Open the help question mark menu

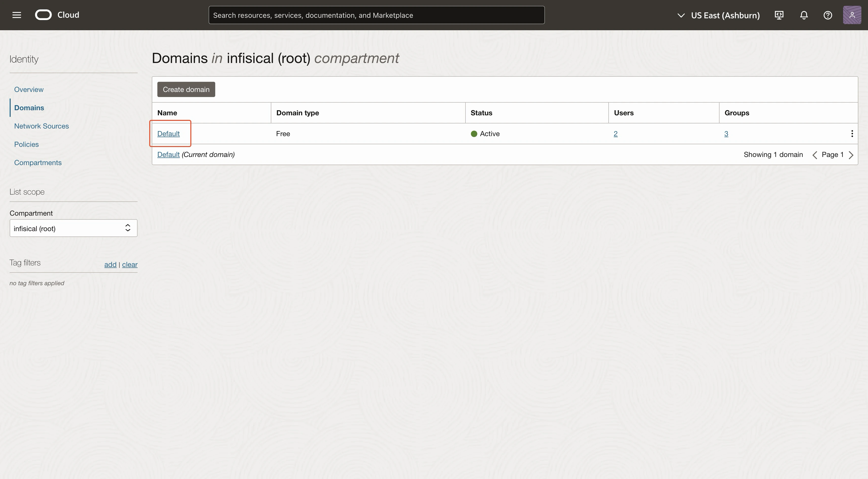coord(828,15)
